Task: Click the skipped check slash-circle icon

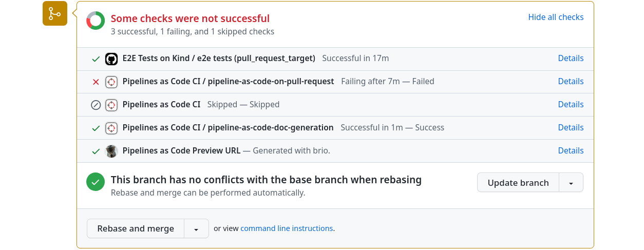Action: tap(96, 105)
